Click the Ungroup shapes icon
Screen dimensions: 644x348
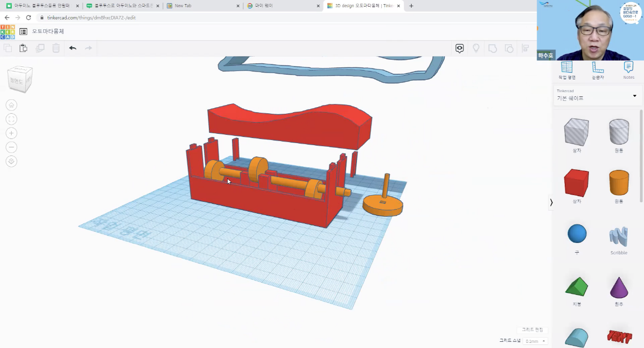pyautogui.click(x=509, y=48)
